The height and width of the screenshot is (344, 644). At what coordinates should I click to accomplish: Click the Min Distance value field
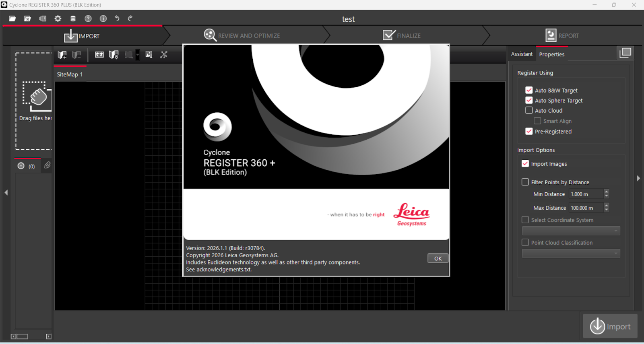(x=586, y=194)
